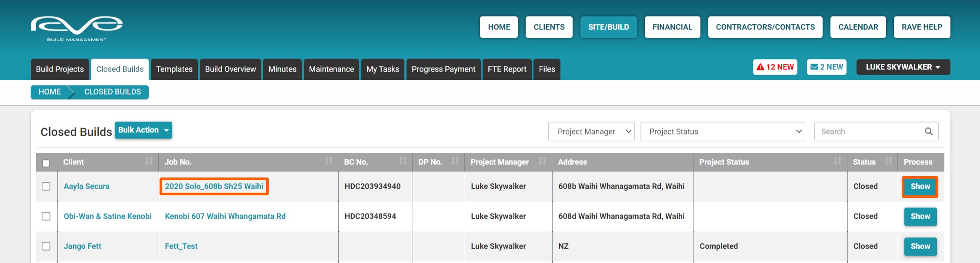This screenshot has width=980, height=263.
Task: Click the Rave Build Management logo
Action: [77, 29]
